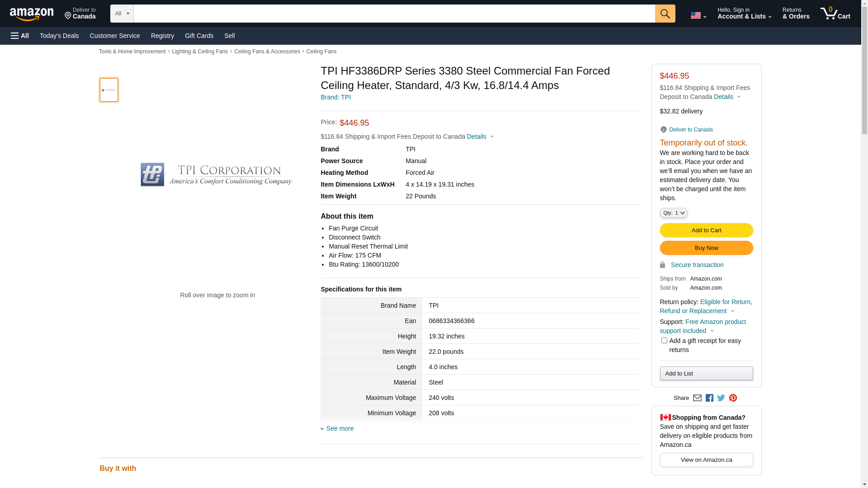The width and height of the screenshot is (868, 488).
Task: Click View on Amazon.ca button
Action: tap(706, 460)
